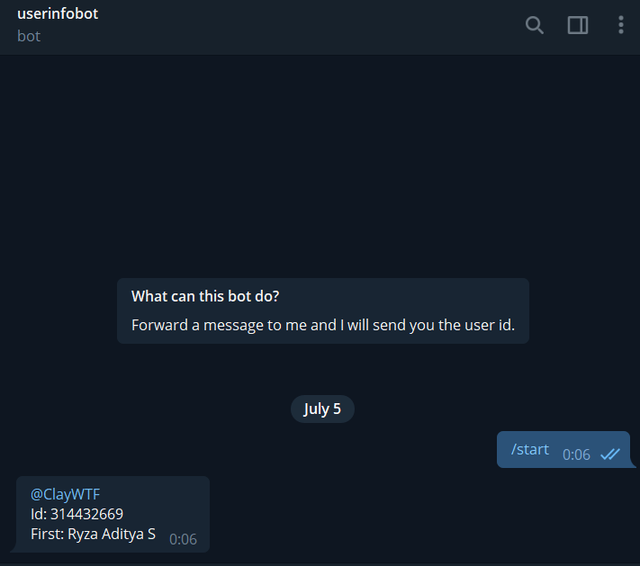Click the @ClayWTF username link
This screenshot has height=566, width=640.
pos(65,494)
